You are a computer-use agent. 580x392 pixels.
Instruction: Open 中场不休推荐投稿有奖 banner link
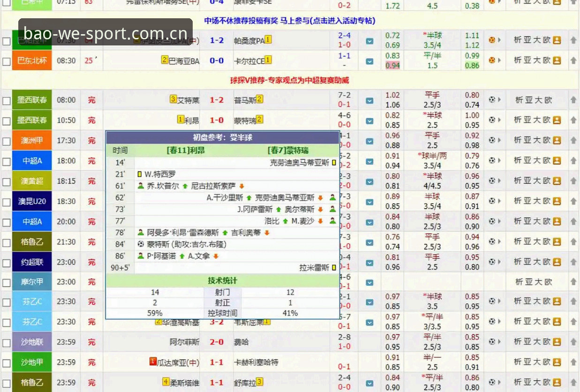(289, 21)
